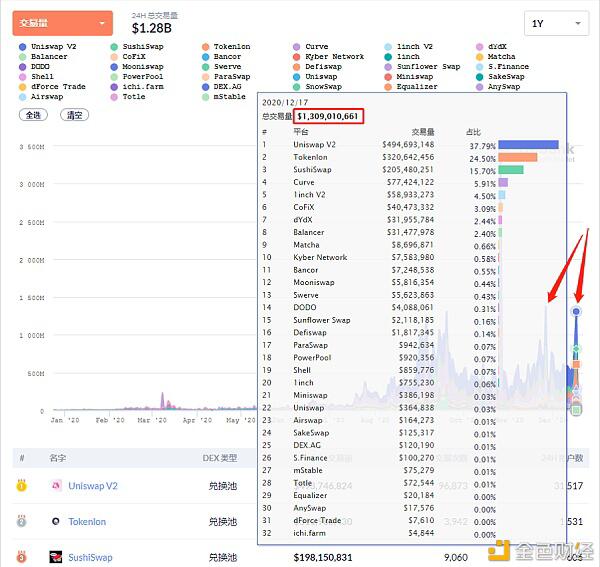Click the $494,693,148 volume in tooltip
The width and height of the screenshot is (600, 567).
[x=408, y=145]
